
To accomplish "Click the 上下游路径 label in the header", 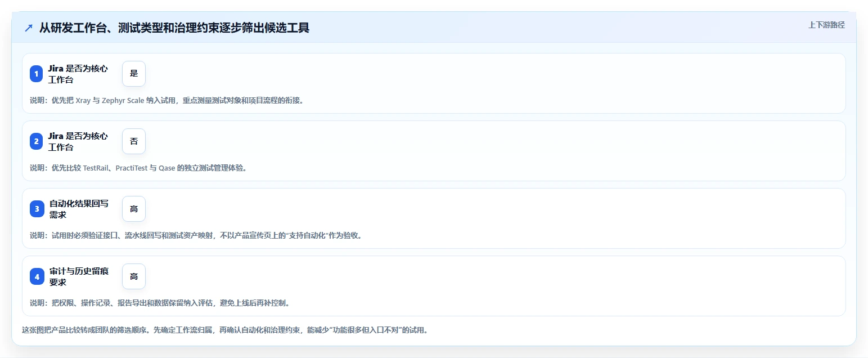I will tap(826, 25).
